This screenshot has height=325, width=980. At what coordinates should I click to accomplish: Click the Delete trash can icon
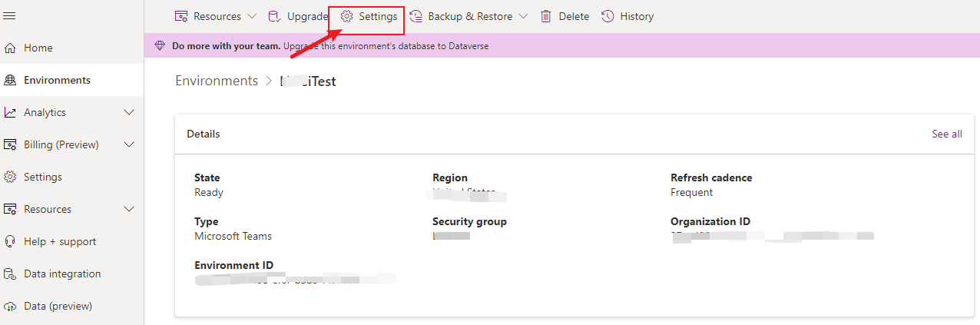point(546,16)
